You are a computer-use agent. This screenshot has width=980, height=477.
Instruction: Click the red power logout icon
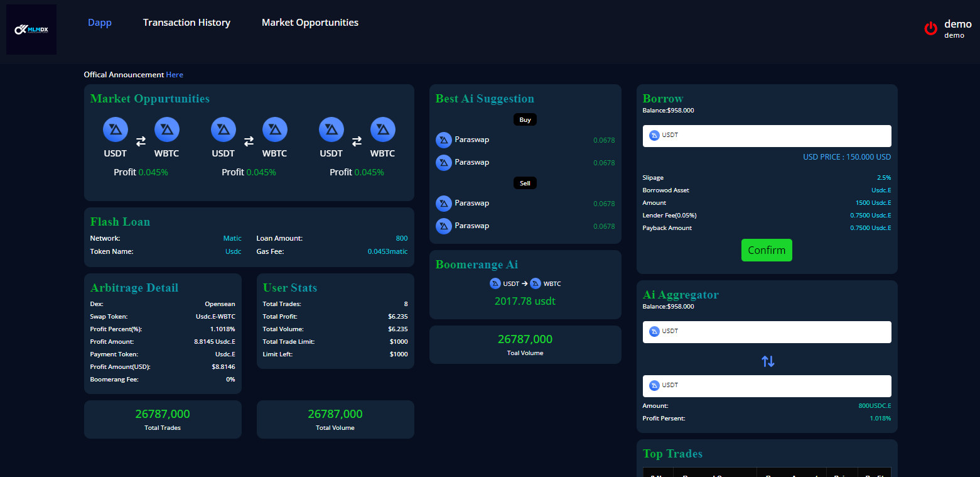pos(930,28)
